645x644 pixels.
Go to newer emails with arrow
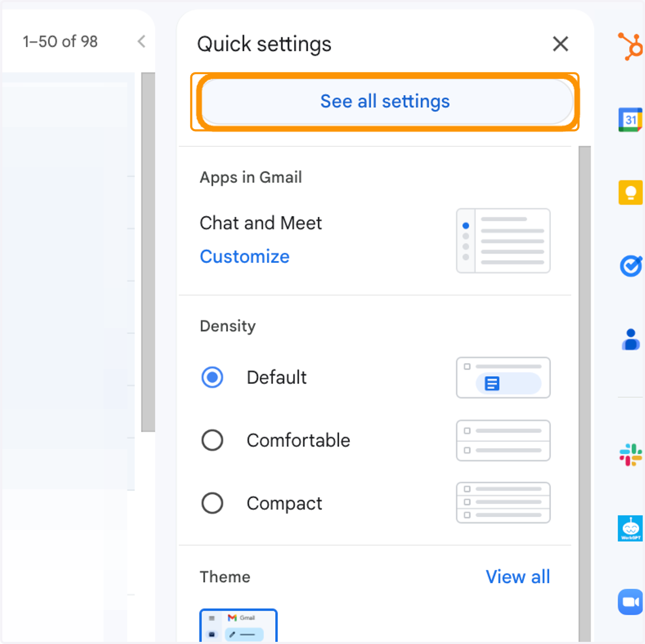141,41
